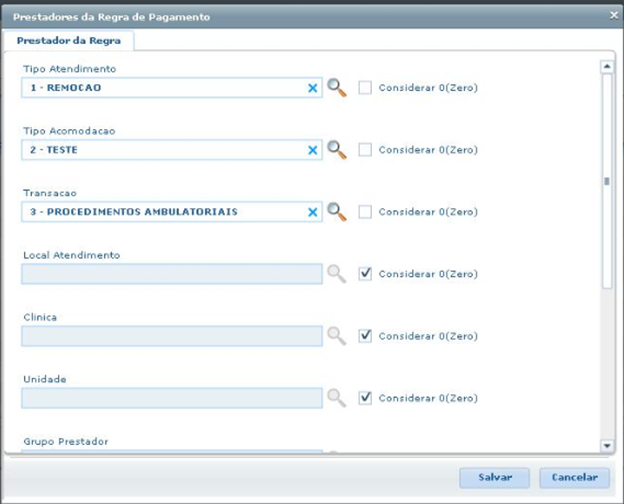
Task: Open search lookup for Tipo Atendimento
Action: tap(337, 88)
